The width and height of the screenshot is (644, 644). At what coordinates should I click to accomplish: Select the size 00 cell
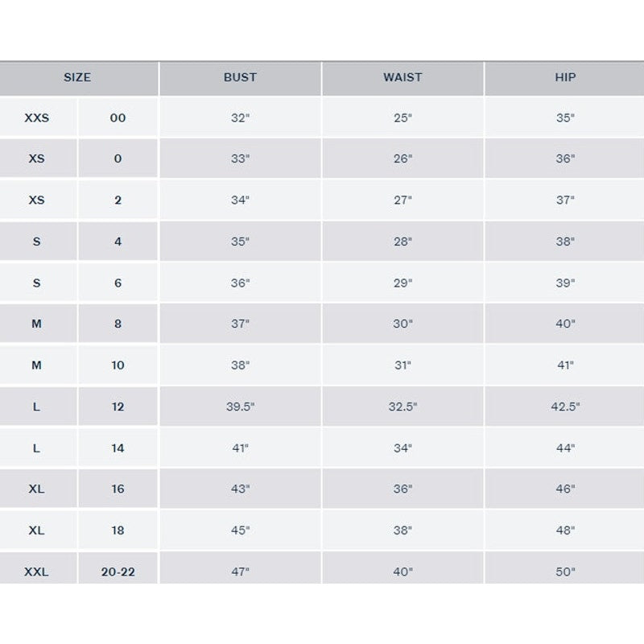tap(118, 118)
